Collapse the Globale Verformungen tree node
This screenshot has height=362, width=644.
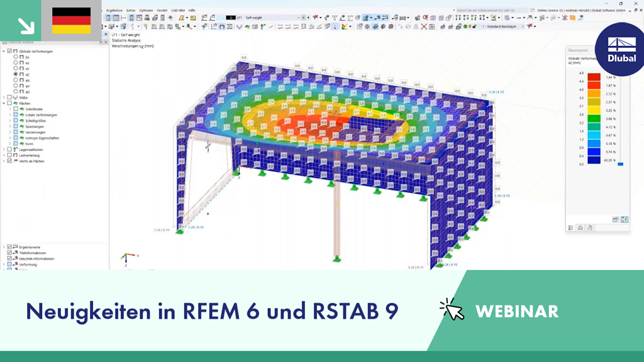(4, 51)
